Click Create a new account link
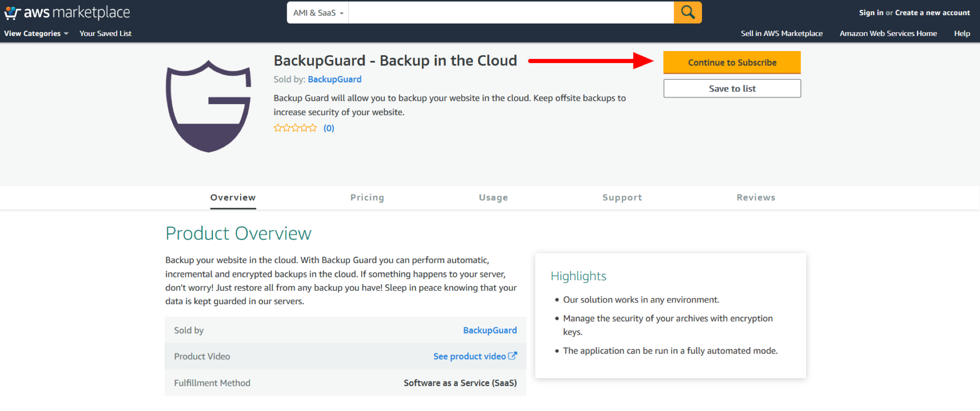This screenshot has width=980, height=411. (933, 13)
